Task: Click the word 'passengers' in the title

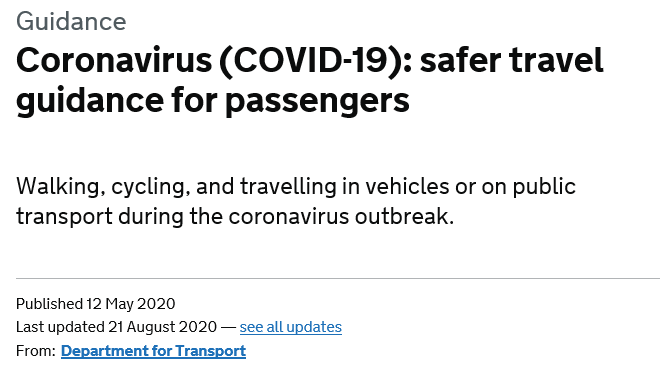Action: click(x=317, y=103)
